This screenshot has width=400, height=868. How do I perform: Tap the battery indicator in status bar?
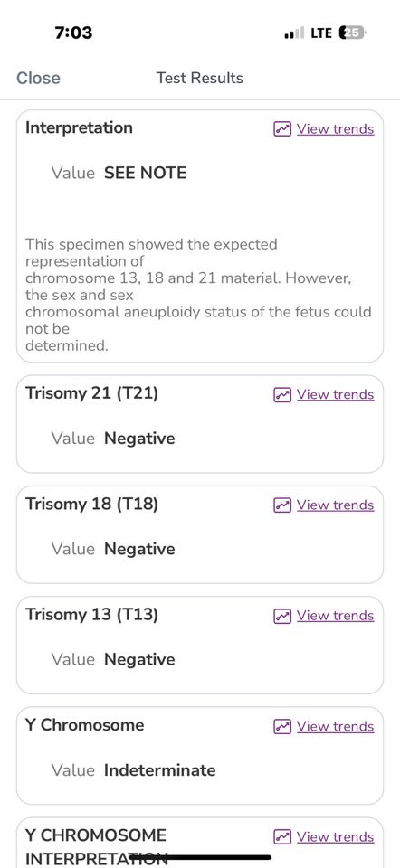(x=352, y=33)
